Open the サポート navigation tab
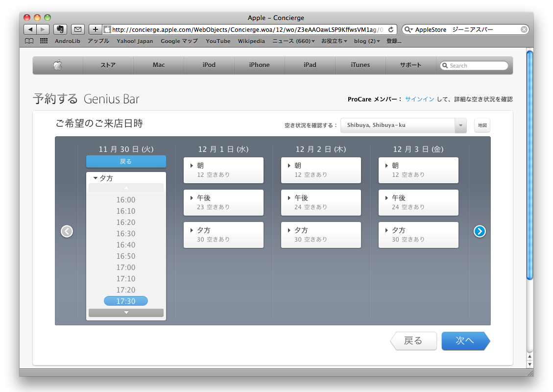Viewport: 553px width, 392px height. pos(410,65)
